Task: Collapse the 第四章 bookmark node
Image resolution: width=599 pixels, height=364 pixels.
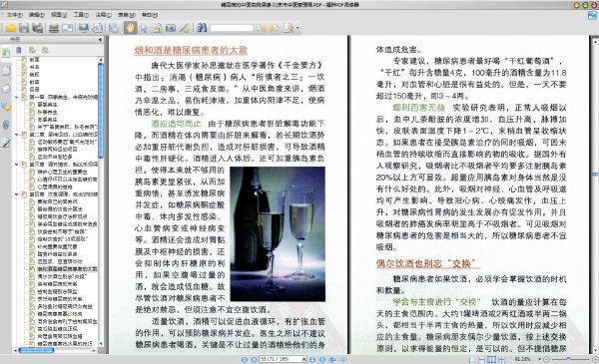Action: 16,194
